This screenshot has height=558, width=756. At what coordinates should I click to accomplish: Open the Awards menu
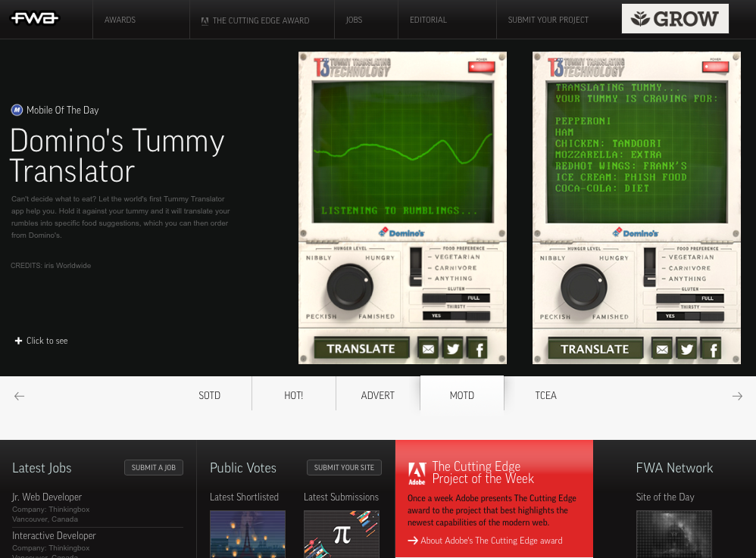pyautogui.click(x=120, y=20)
